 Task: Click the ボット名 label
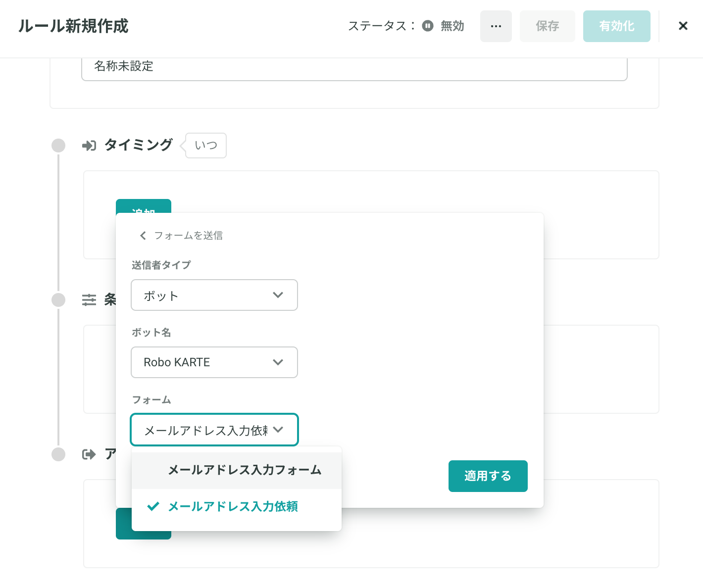pyautogui.click(x=151, y=332)
